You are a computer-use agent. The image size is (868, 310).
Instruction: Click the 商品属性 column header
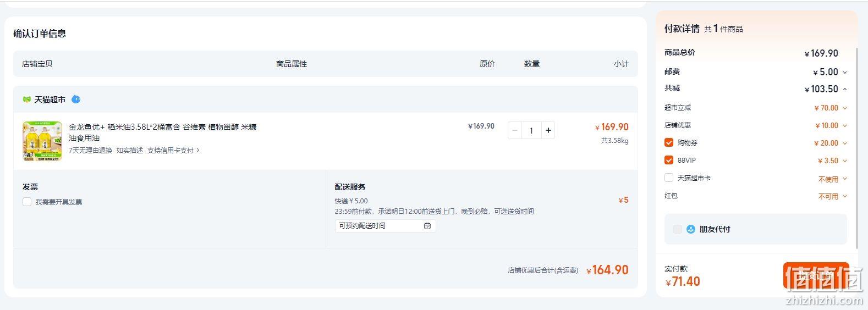292,64
